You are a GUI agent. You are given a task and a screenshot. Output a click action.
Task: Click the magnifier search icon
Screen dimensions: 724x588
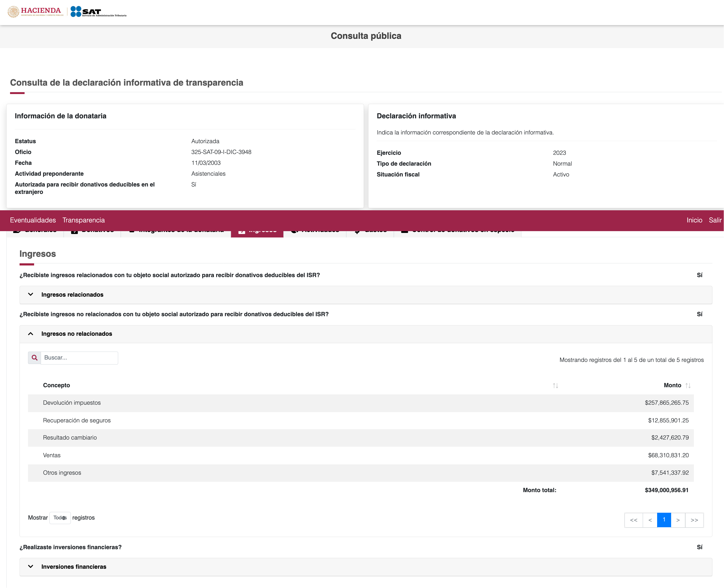34,358
